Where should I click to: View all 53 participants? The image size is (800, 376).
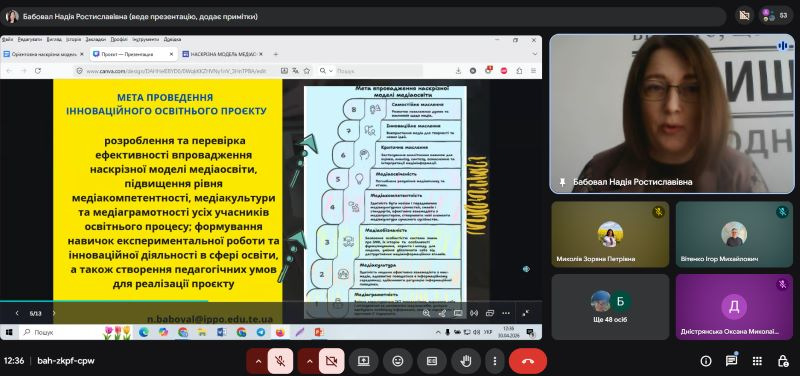point(775,15)
